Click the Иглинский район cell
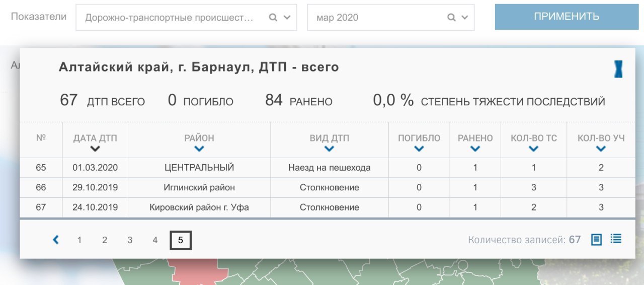The width and height of the screenshot is (644, 285). pyautogui.click(x=199, y=188)
